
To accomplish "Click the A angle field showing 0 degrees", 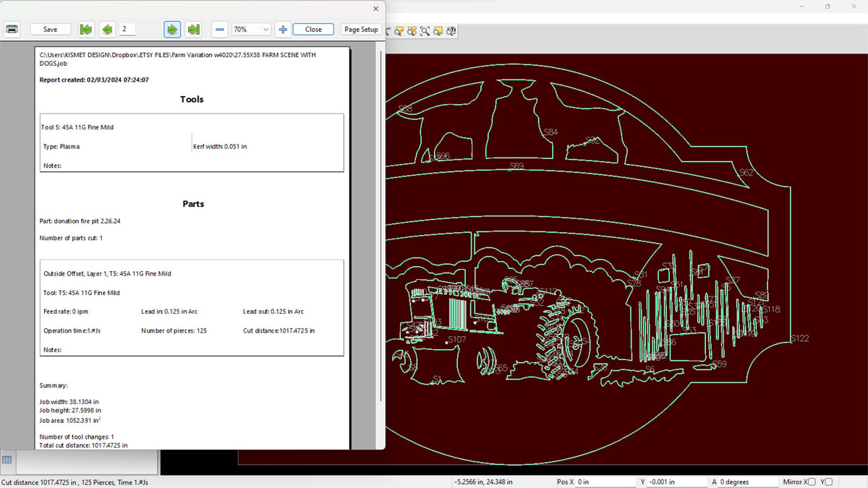I will [749, 481].
